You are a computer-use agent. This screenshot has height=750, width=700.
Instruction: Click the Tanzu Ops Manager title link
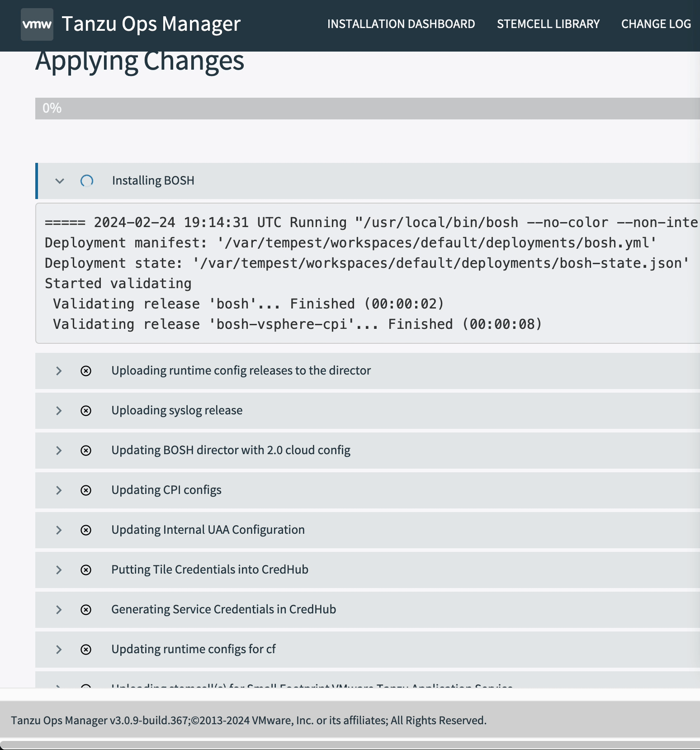(151, 24)
